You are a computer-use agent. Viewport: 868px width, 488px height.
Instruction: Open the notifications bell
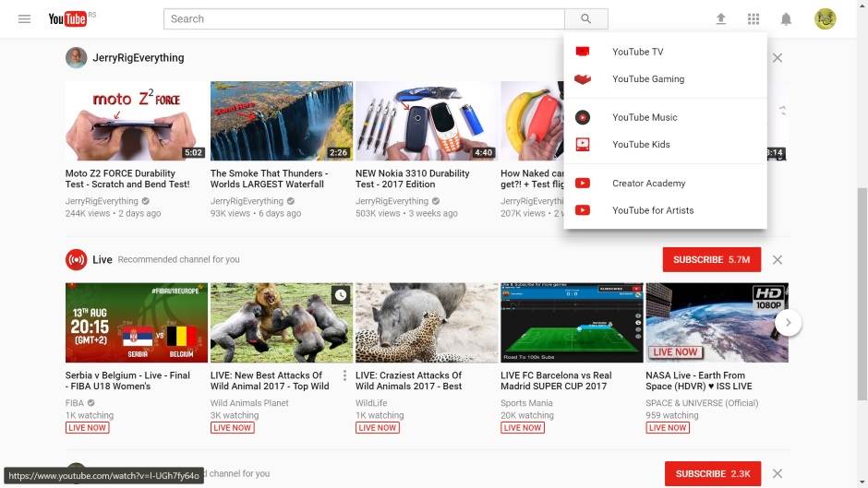(x=786, y=18)
